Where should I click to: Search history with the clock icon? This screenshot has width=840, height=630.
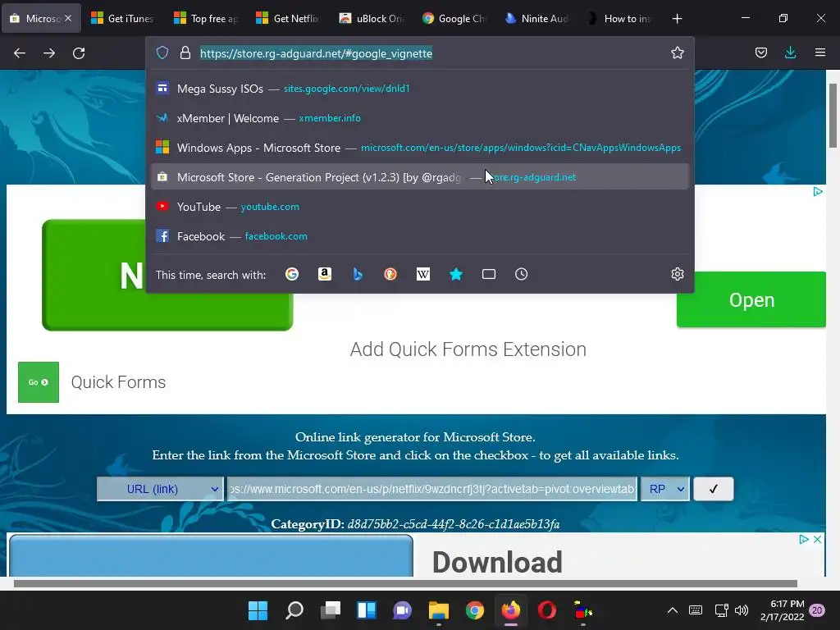pyautogui.click(x=521, y=274)
